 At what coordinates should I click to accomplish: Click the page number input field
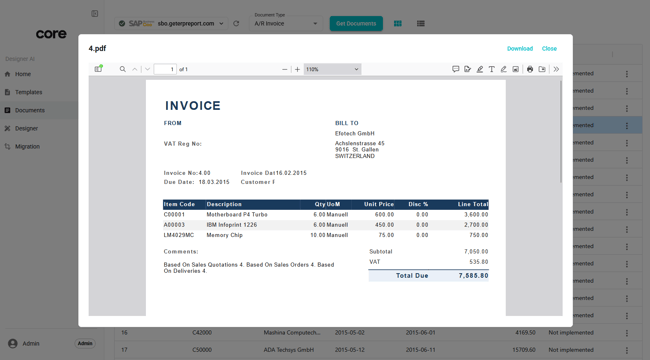165,69
